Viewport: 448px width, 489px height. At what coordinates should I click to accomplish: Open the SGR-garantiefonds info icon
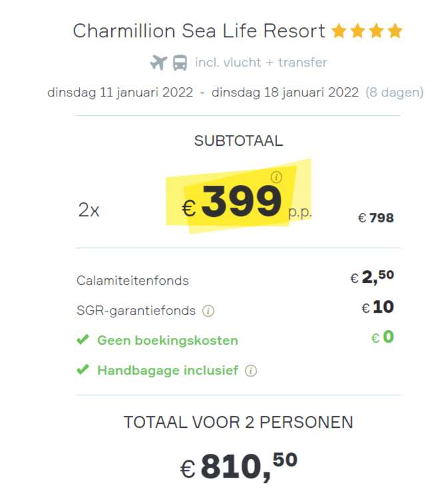(208, 311)
